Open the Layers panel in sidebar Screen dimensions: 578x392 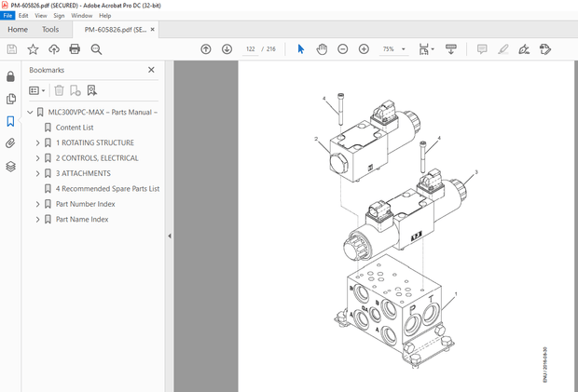[11, 167]
